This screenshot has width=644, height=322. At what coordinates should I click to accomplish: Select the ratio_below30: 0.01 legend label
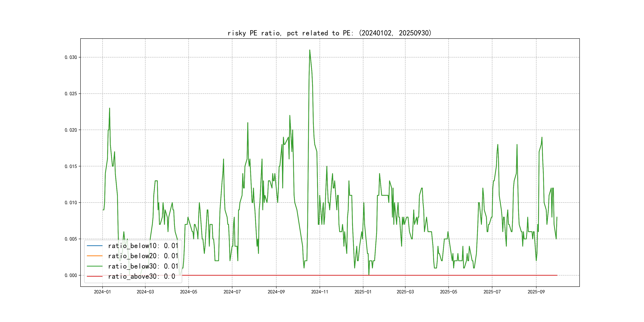point(143,266)
